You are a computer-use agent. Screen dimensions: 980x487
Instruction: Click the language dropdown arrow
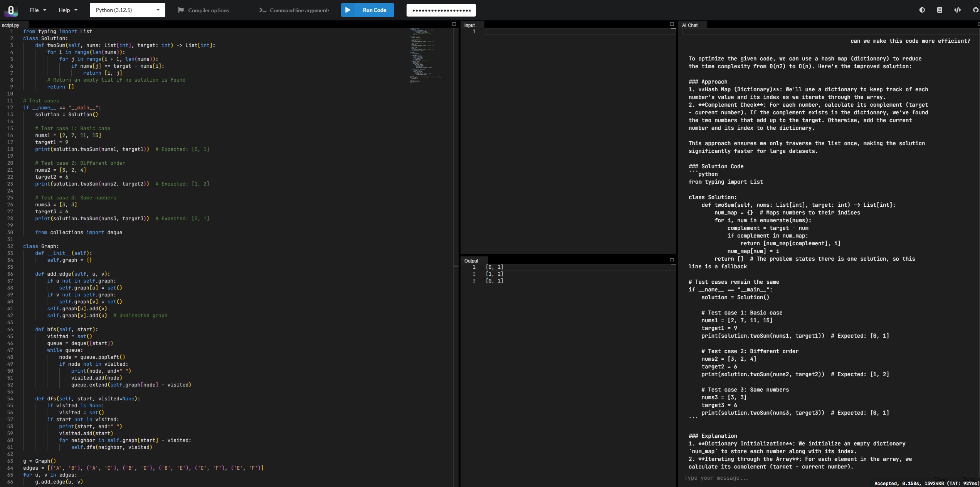(x=158, y=10)
